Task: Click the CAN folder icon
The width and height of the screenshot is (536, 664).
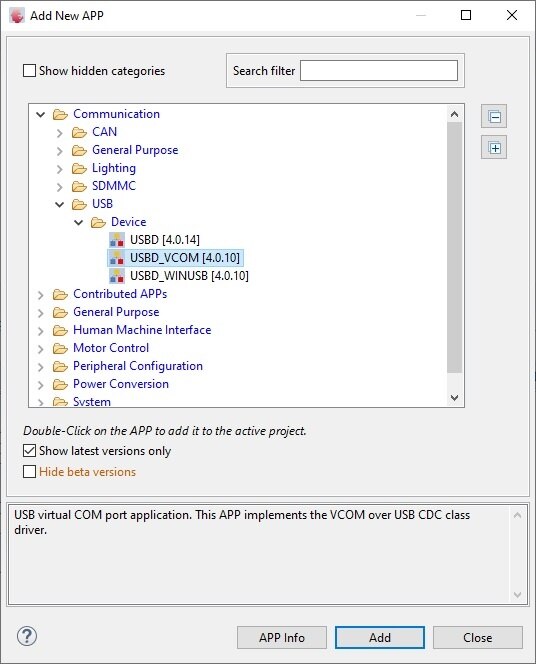Action: pos(79,133)
